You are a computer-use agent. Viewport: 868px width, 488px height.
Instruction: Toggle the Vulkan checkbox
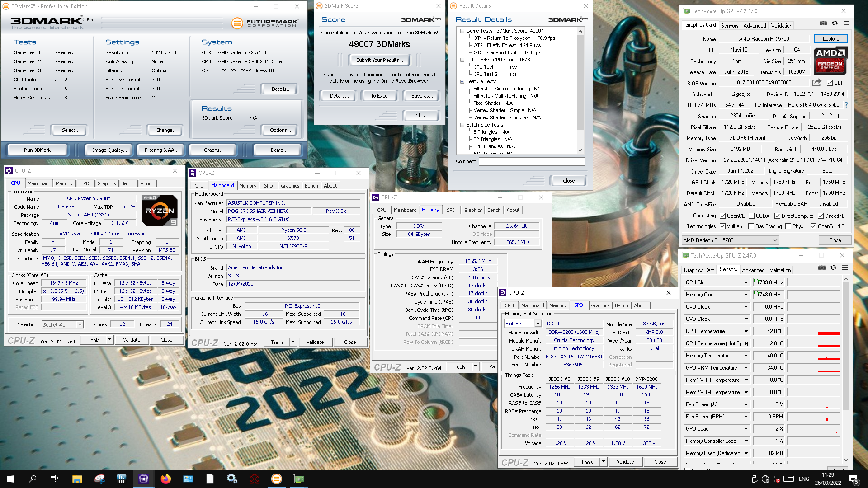[722, 226]
